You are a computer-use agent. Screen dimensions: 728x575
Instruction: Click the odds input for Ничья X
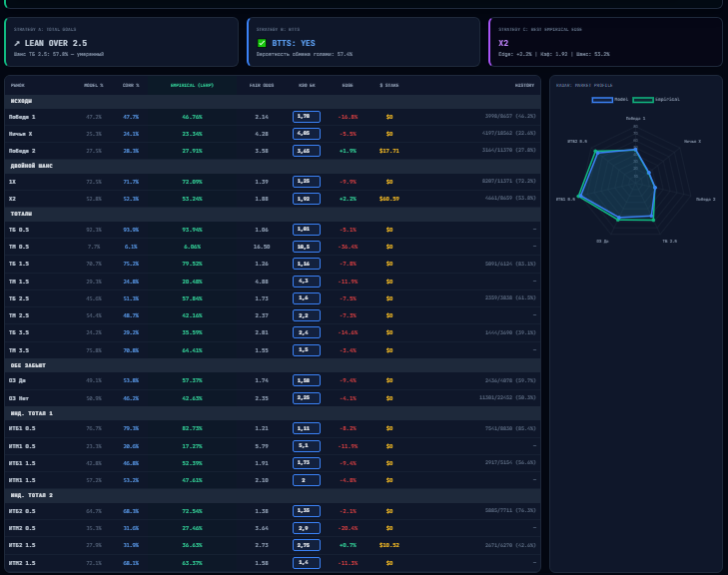click(x=307, y=134)
